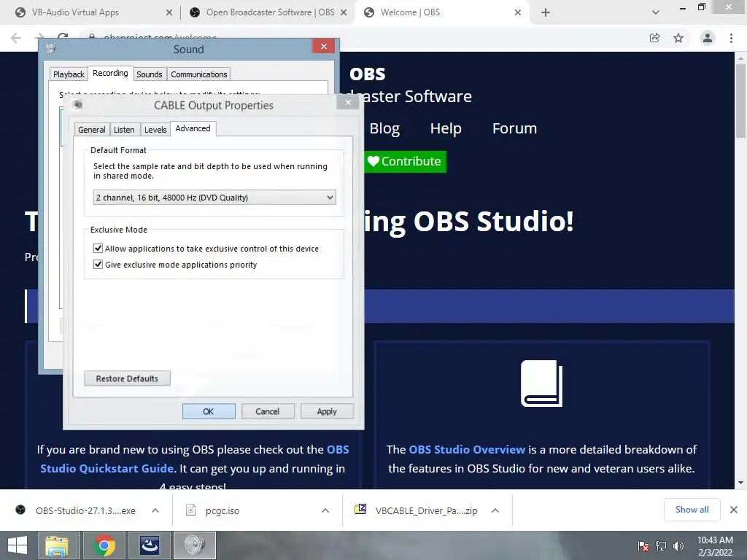Close the Welcome OBS browser tab
747x560 pixels.
[x=518, y=13]
